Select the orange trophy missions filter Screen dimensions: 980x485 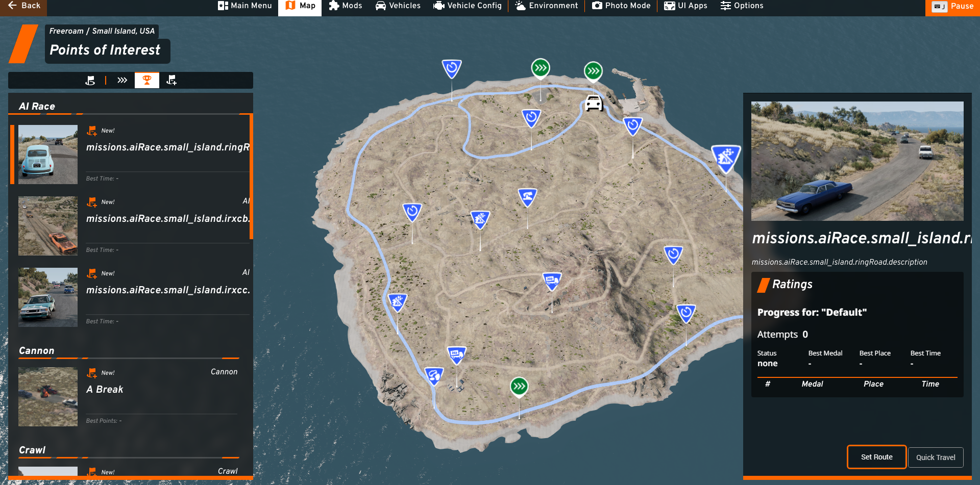[x=147, y=80]
